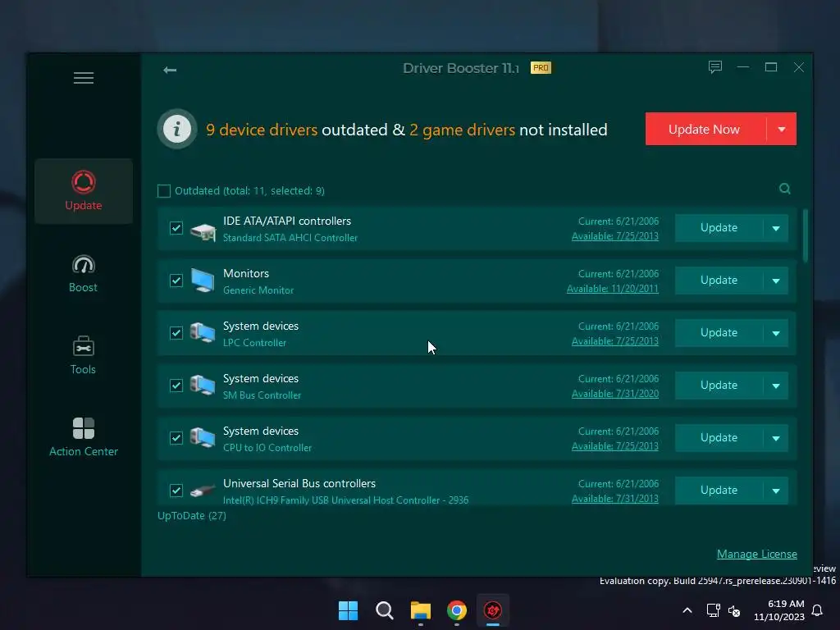Click the USB controller device icon
Viewport: 840px width, 630px height.
point(203,491)
